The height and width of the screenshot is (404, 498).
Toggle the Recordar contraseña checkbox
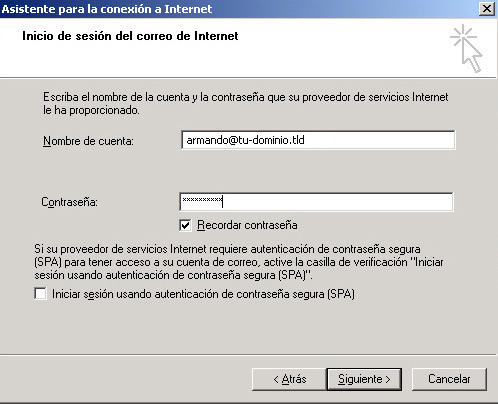pyautogui.click(x=185, y=225)
